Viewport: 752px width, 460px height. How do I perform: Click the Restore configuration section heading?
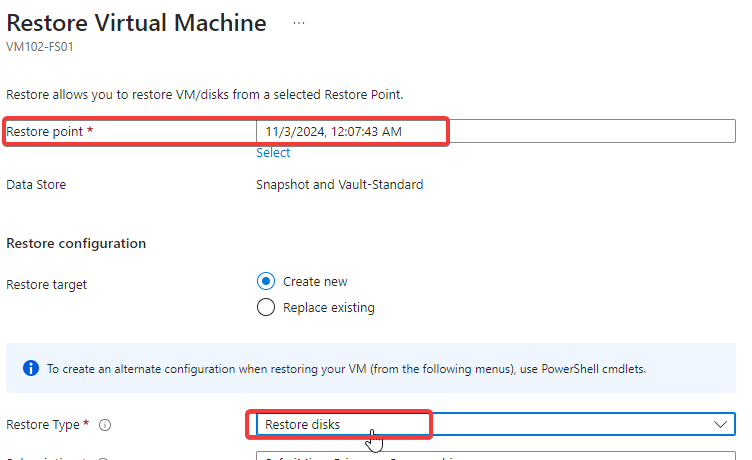click(76, 243)
